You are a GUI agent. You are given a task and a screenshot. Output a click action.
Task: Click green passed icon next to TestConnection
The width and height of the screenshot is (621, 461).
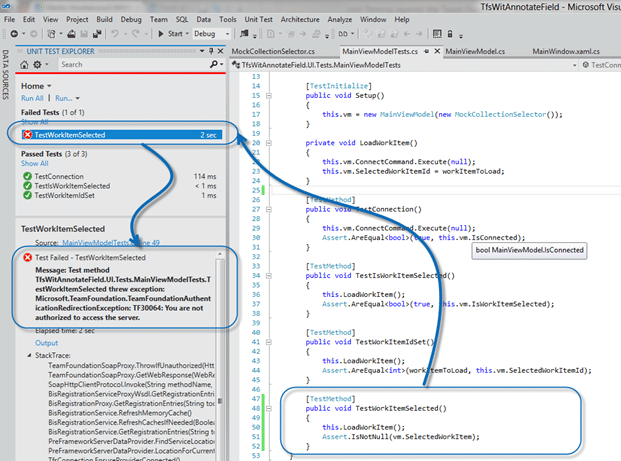[x=27, y=176]
